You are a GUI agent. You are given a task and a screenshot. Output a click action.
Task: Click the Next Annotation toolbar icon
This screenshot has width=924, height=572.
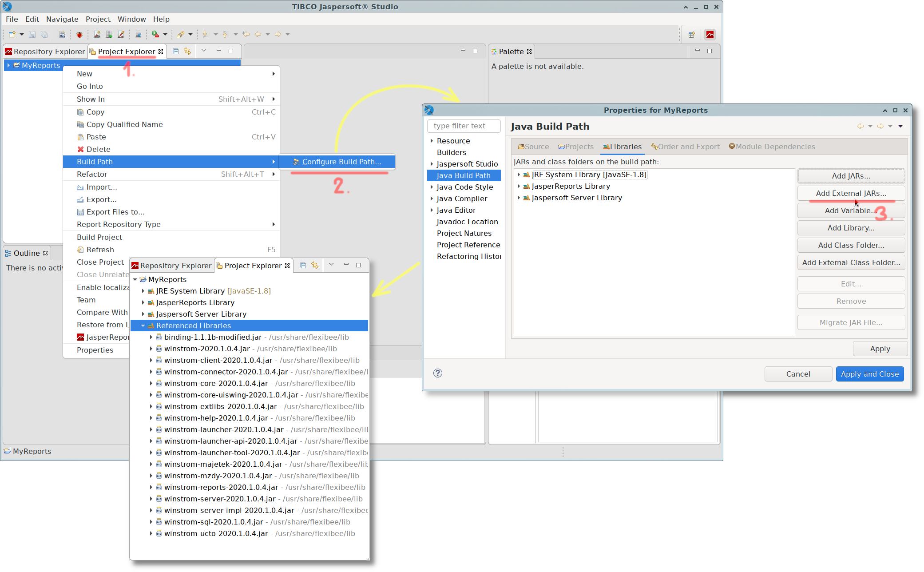pos(205,34)
